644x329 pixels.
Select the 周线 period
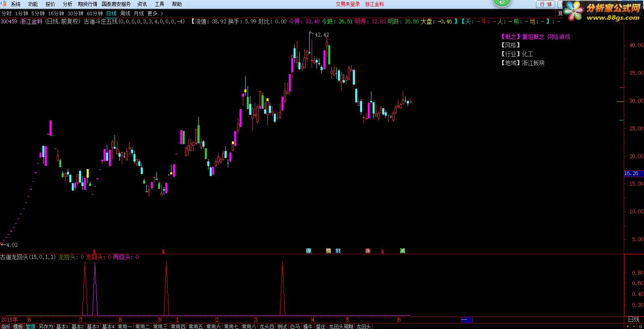[125, 14]
